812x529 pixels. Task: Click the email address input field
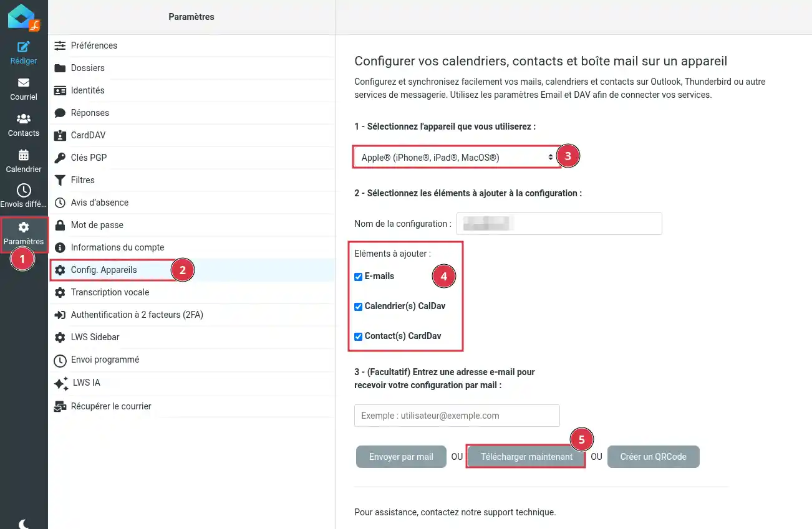457,416
